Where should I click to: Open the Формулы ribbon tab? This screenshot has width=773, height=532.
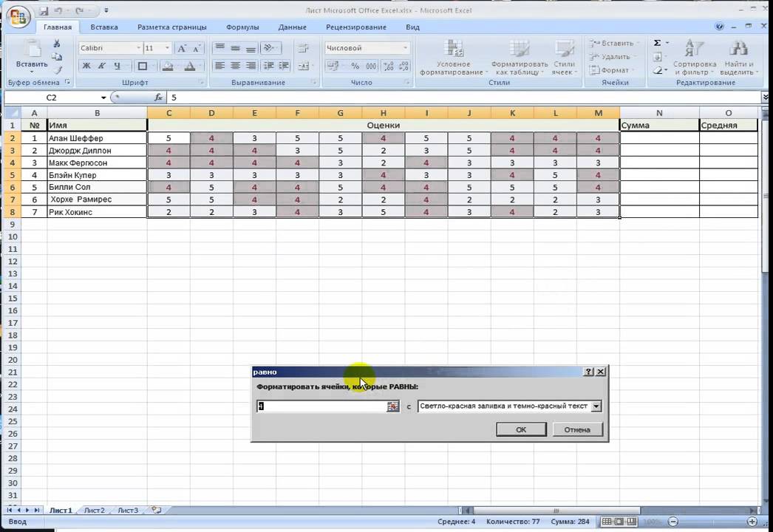click(x=242, y=27)
